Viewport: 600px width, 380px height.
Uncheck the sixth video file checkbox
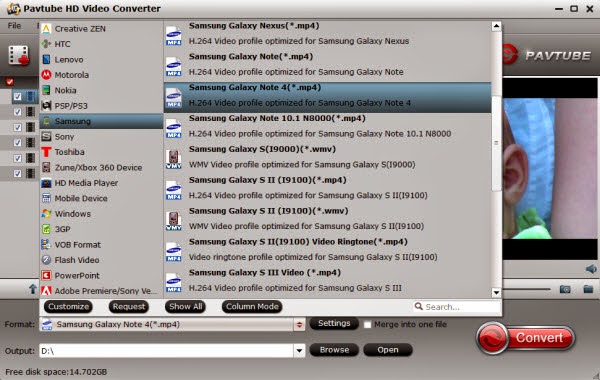pos(18,173)
